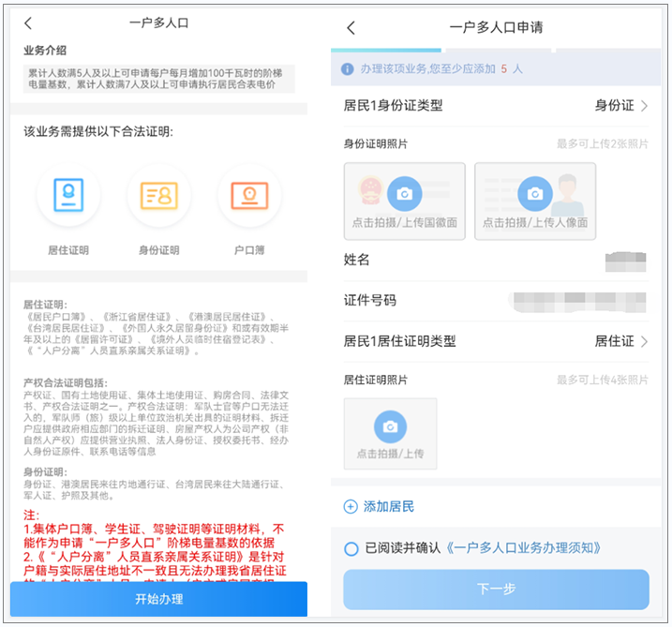Viewport: 672px width, 627px height.
Task: Tap the 户口簿 household register icon
Action: click(249, 197)
